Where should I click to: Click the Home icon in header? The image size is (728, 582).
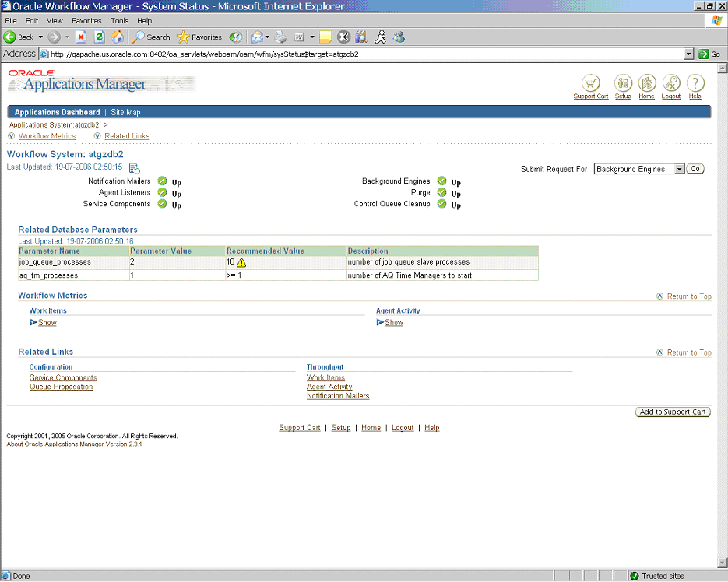[x=646, y=83]
